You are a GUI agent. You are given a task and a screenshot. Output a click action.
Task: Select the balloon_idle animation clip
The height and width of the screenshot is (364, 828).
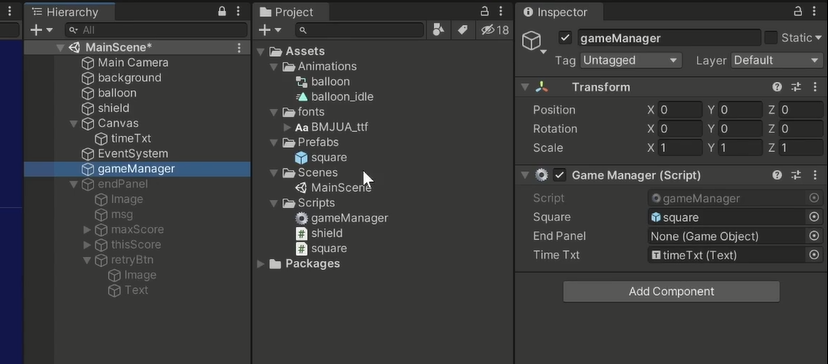pyautogui.click(x=335, y=97)
